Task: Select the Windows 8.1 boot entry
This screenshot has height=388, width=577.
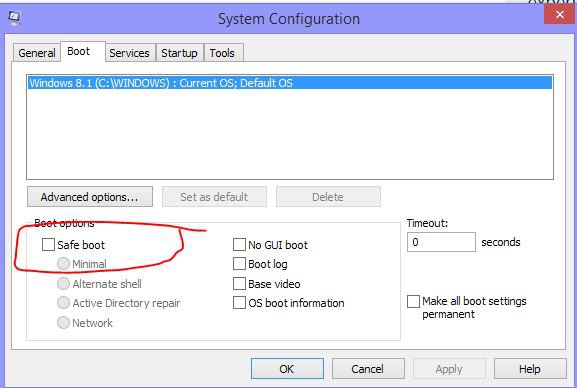Action: (290, 83)
